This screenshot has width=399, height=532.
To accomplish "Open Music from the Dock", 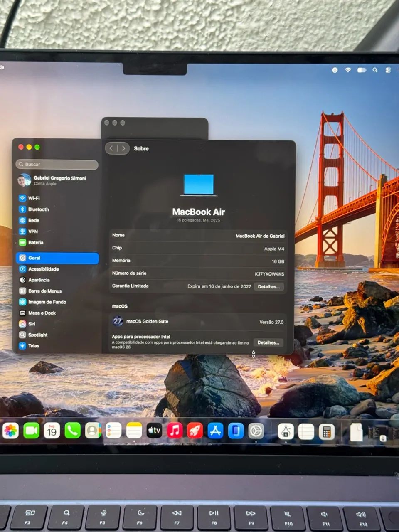I will click(175, 431).
